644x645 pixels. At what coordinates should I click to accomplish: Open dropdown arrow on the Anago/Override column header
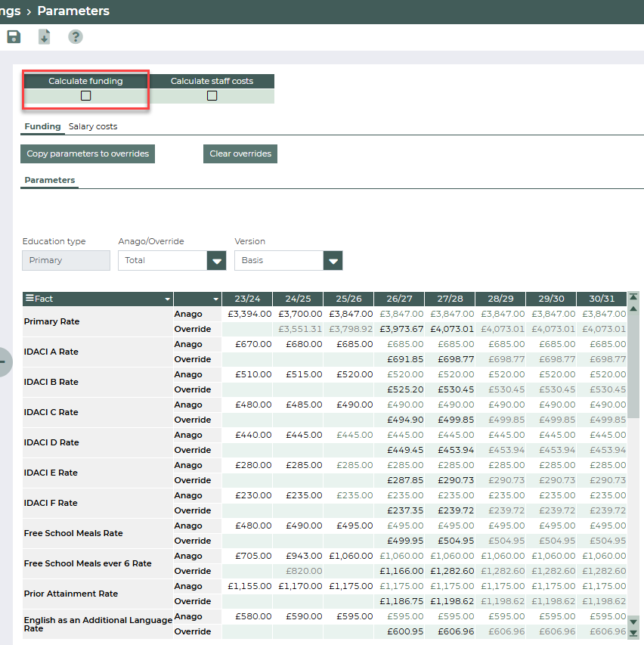(x=216, y=299)
